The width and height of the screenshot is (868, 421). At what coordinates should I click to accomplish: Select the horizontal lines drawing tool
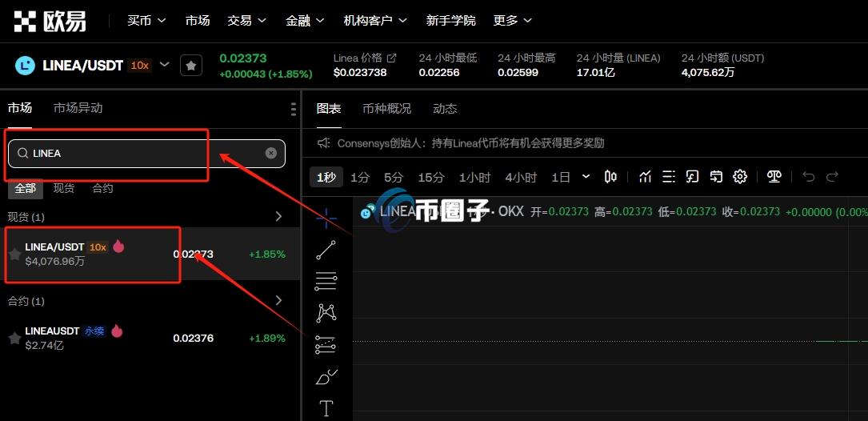(326, 282)
